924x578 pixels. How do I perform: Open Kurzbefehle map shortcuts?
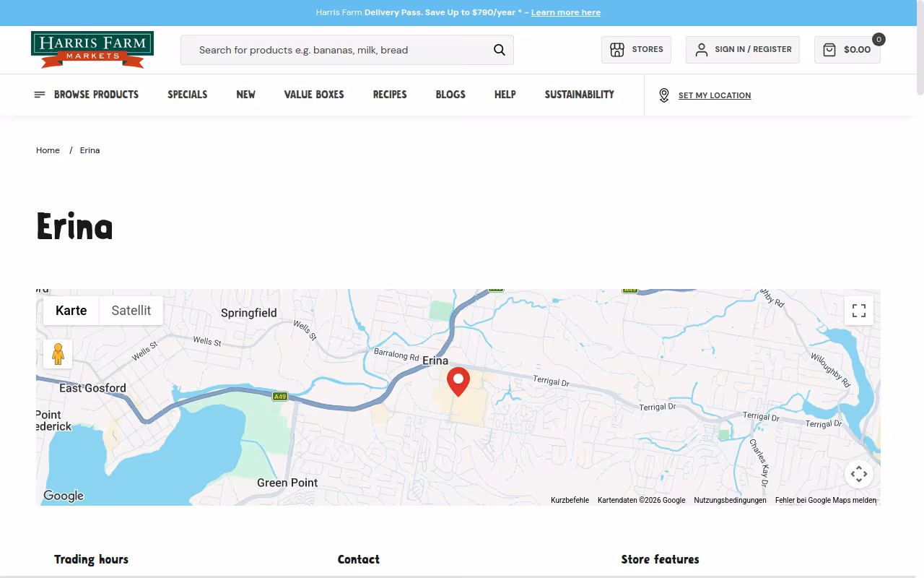pos(570,500)
